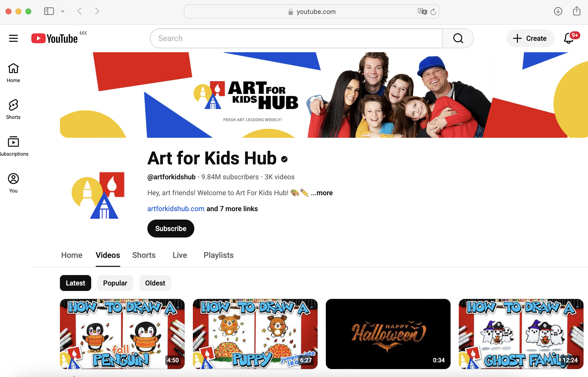Go to the homepage via the YouTube logo
The image size is (588, 377).
point(54,38)
